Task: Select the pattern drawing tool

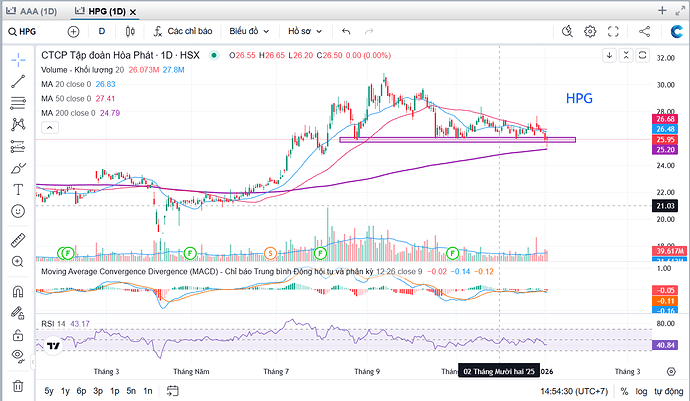Action: 18,125
